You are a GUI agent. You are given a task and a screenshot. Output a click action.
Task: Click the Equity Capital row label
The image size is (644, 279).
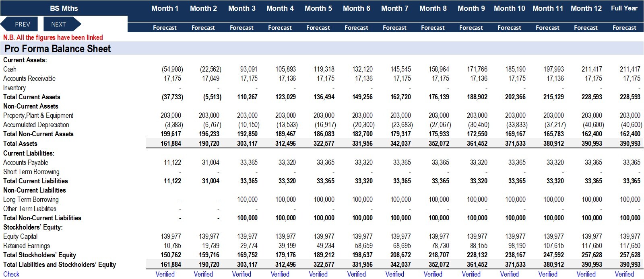pyautogui.click(x=20, y=236)
